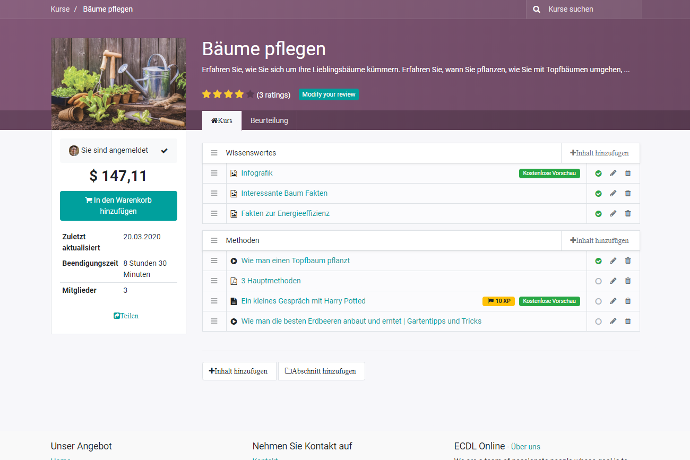
Task: Edit 'Interessante Baum Fakten' with pencil icon
Action: pyautogui.click(x=613, y=193)
